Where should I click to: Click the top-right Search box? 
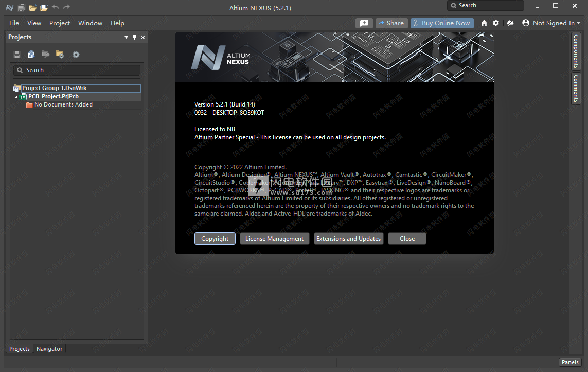click(486, 5)
